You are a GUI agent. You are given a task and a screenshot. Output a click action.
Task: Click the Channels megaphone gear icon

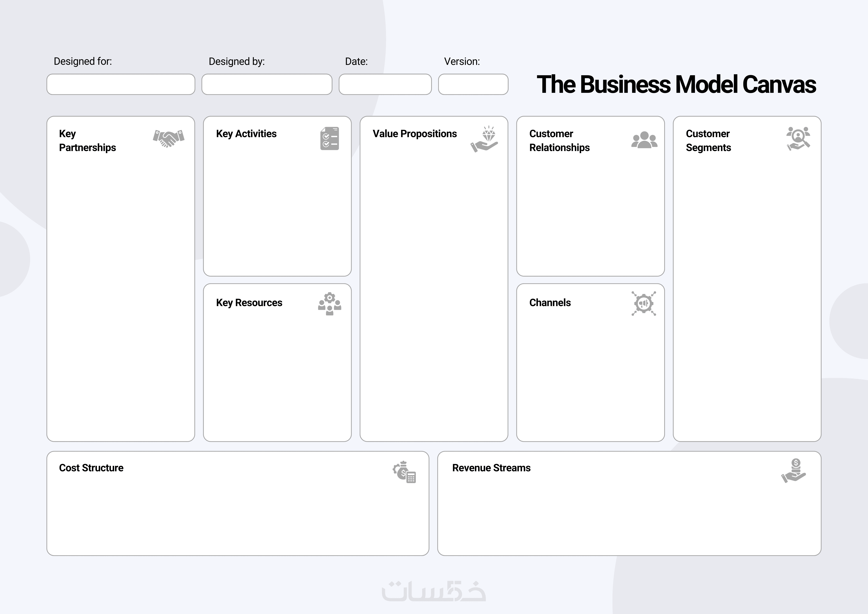(644, 303)
